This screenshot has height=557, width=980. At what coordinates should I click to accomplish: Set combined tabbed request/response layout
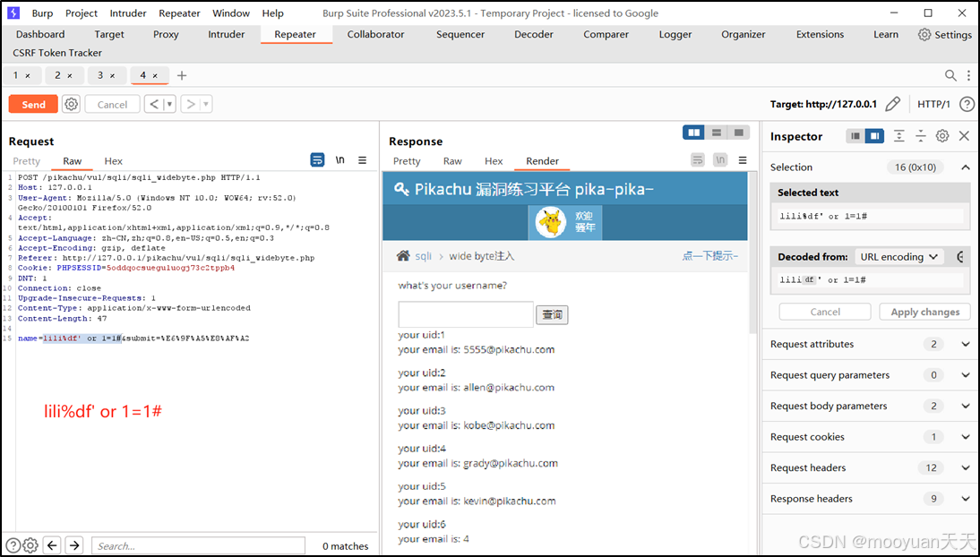pyautogui.click(x=739, y=133)
